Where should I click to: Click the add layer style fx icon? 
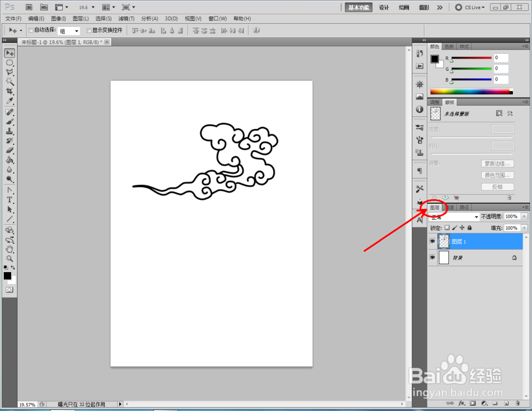461,403
